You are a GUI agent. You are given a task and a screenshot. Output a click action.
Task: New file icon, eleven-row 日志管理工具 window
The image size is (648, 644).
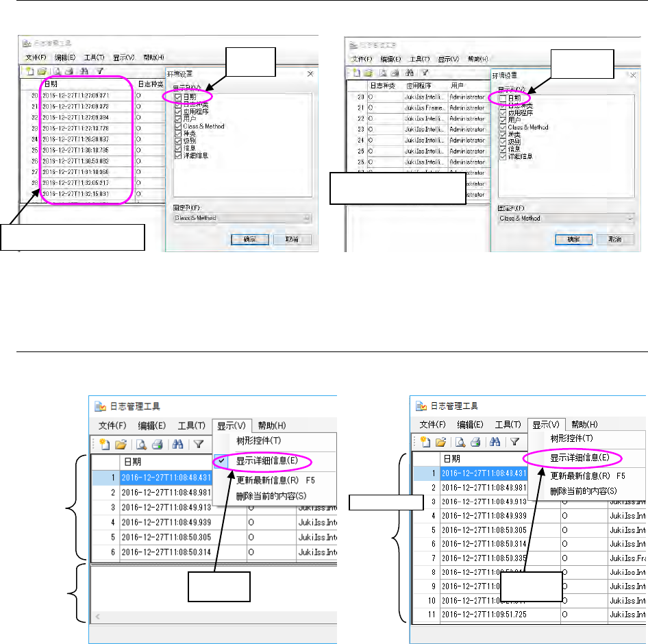tap(425, 442)
